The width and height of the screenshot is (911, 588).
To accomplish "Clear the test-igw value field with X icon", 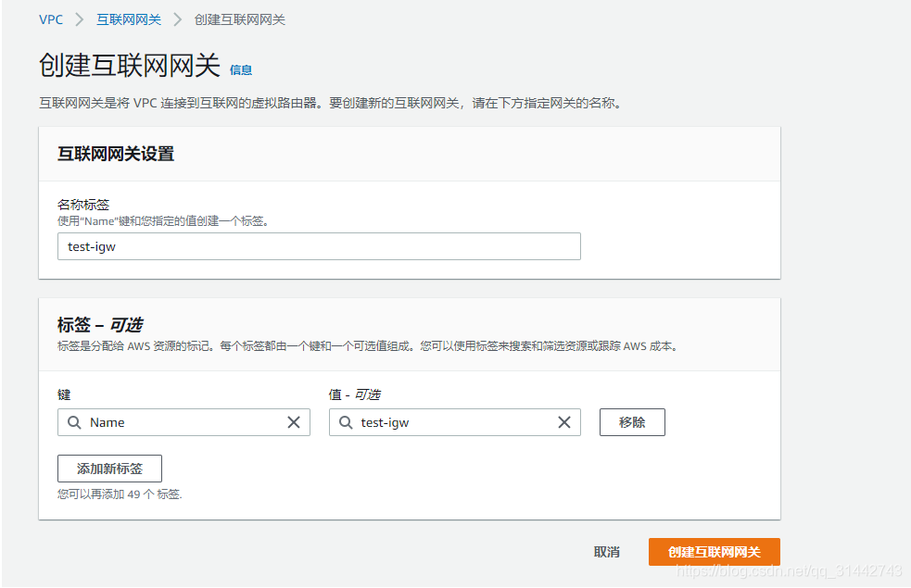I will coord(564,422).
